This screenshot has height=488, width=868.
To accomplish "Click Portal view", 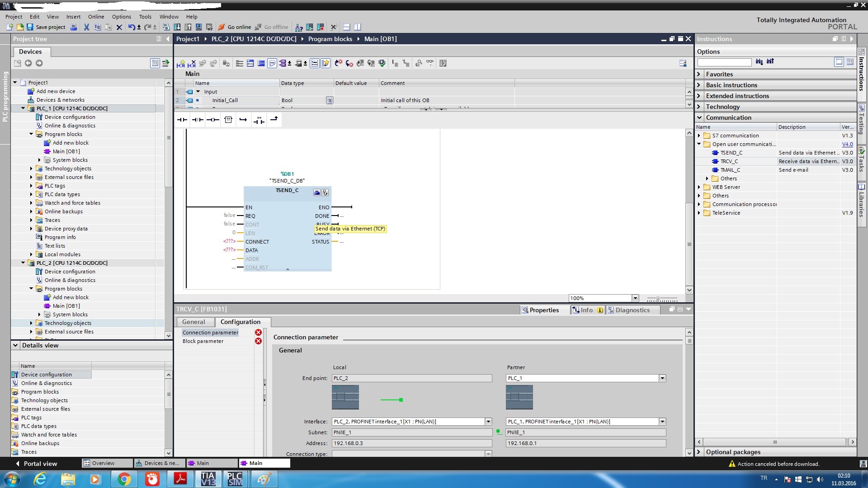I will click(36, 464).
